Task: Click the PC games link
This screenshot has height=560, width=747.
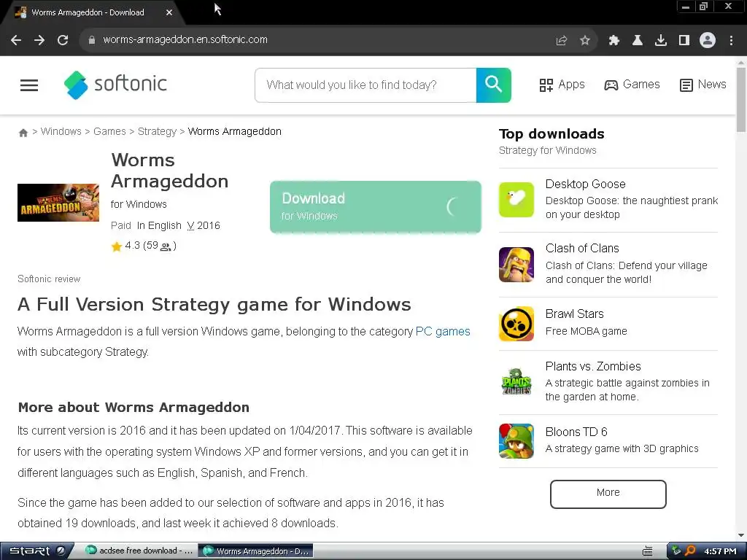Action: click(443, 332)
